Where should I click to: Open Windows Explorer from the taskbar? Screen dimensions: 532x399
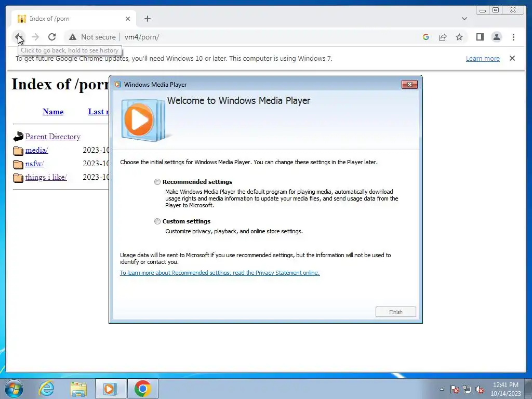click(x=78, y=389)
